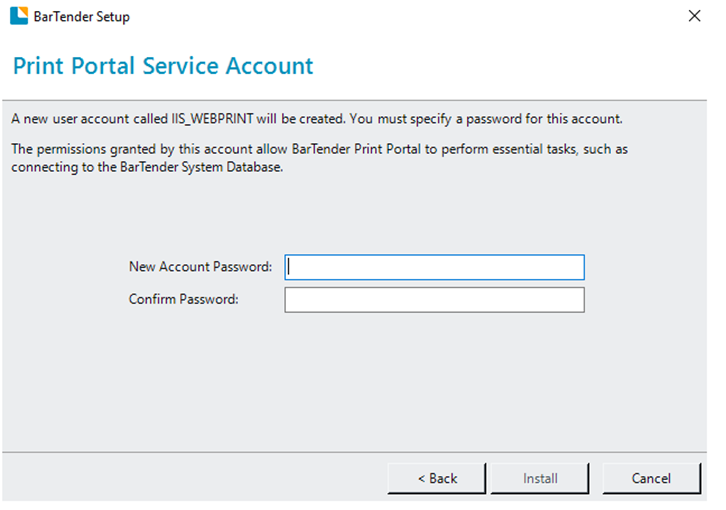Screen dimensions: 726x510
Task: Click white header area right of the heading
Action: pyautogui.click(x=520, y=67)
